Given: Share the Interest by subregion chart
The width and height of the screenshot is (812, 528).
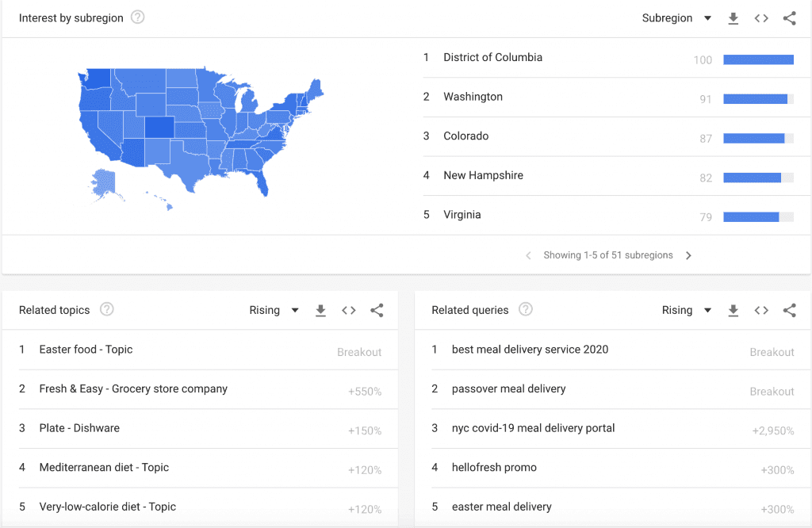Looking at the screenshot, I should click(x=790, y=17).
